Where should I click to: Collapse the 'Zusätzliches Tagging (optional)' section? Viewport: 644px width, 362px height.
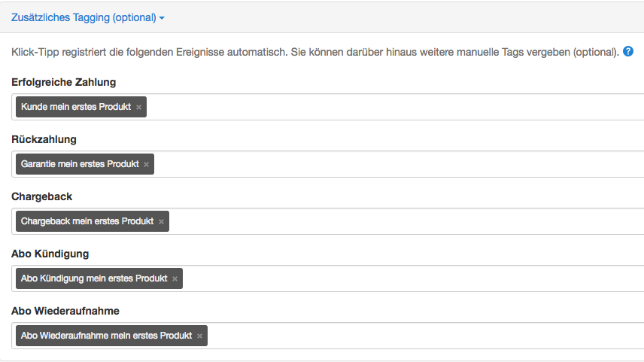pyautogui.click(x=87, y=17)
